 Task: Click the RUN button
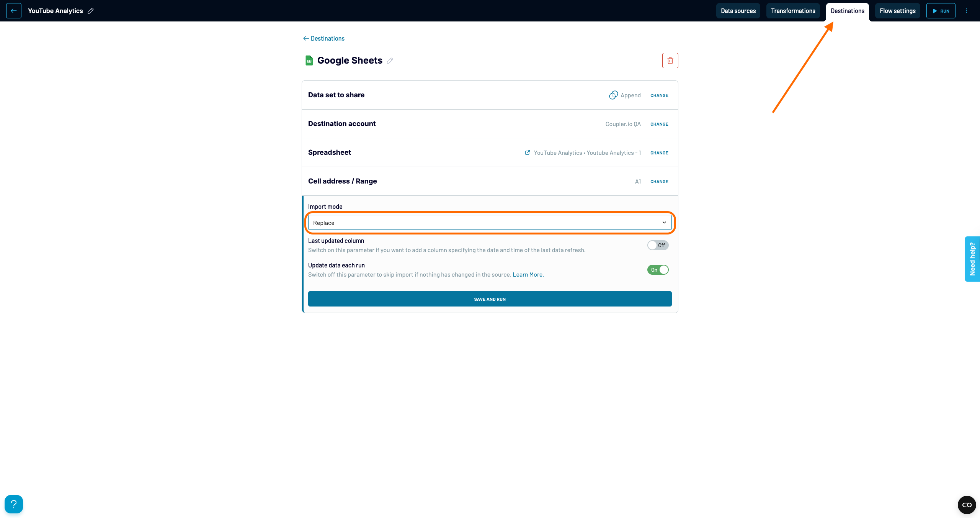coord(941,11)
